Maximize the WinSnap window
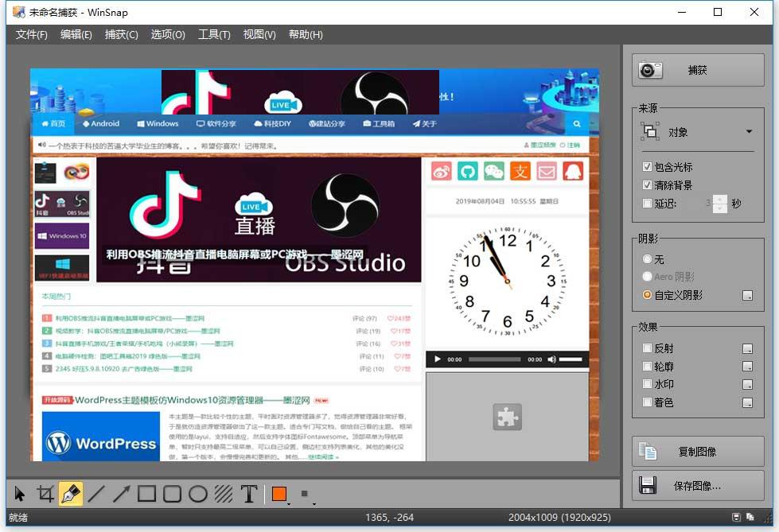The width and height of the screenshot is (779, 532). [718, 12]
